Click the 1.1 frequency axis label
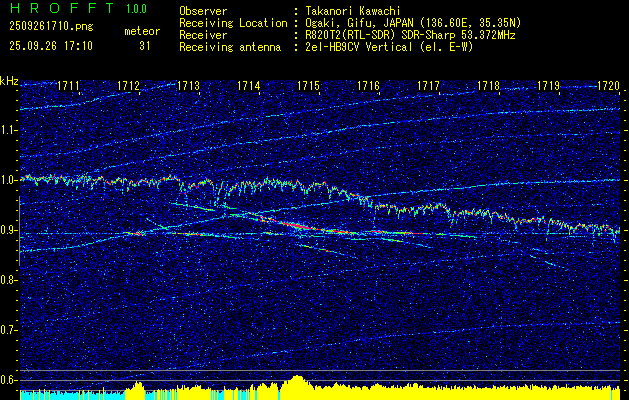 click(x=9, y=130)
